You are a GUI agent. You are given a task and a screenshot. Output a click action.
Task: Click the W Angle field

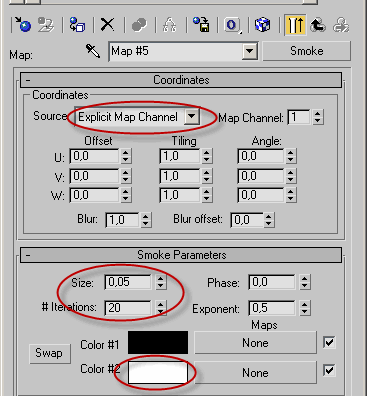point(261,195)
